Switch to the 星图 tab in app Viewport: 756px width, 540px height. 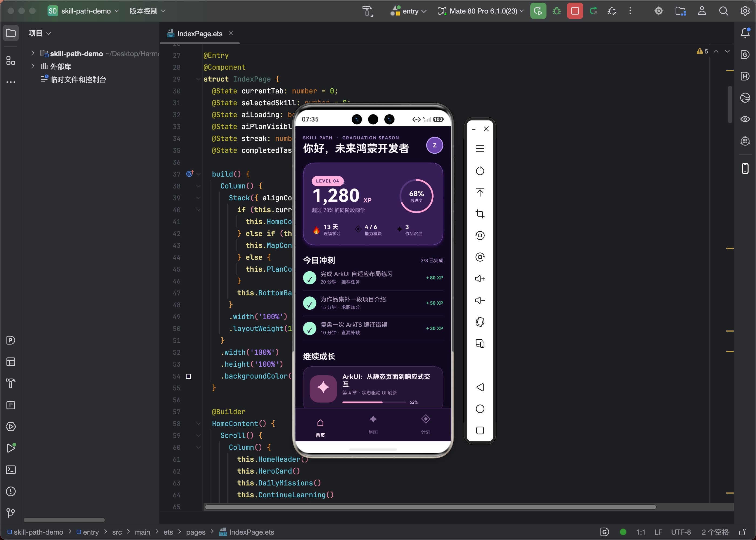coord(373,425)
